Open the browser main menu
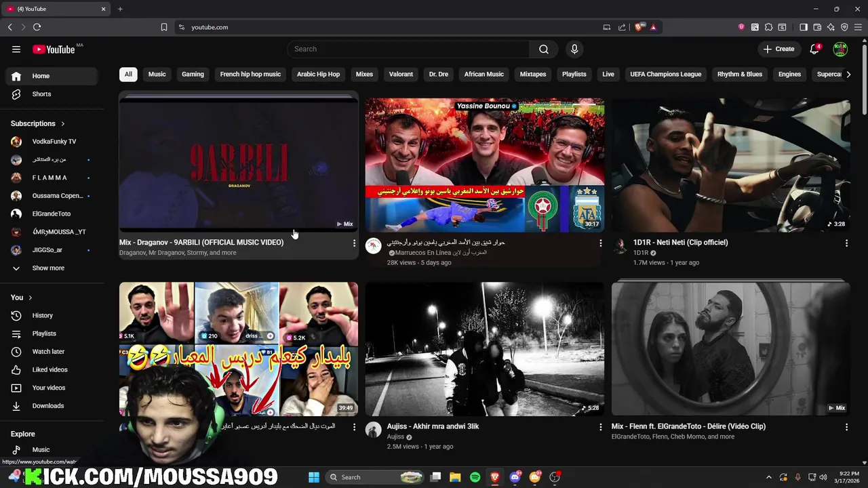The height and width of the screenshot is (488, 868). click(858, 27)
